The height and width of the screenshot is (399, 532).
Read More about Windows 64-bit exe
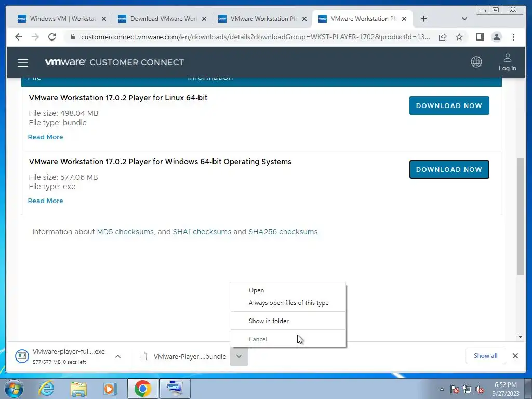point(46,201)
